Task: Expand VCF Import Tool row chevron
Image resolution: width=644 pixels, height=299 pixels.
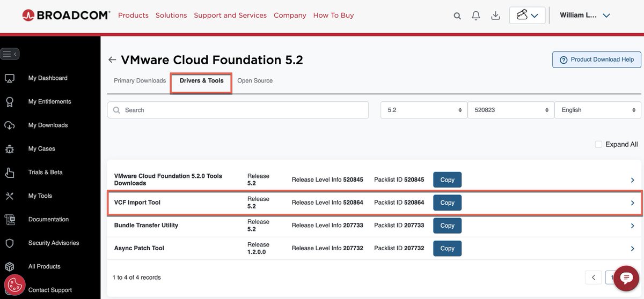Action: (633, 203)
